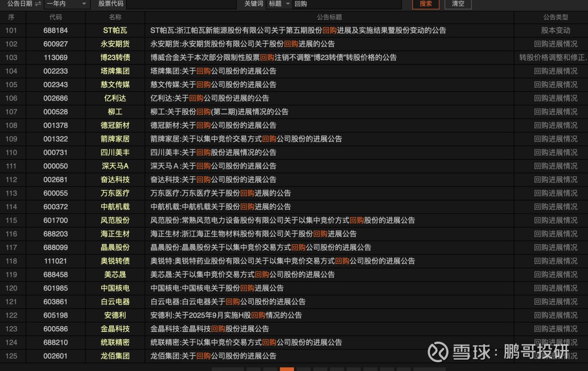Image resolution: width=588 pixels, height=371 pixels.
Task: Click stock code 688458
Action: click(56, 275)
